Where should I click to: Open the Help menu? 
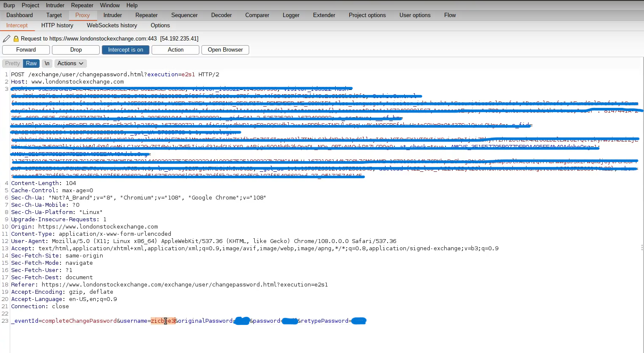(132, 5)
